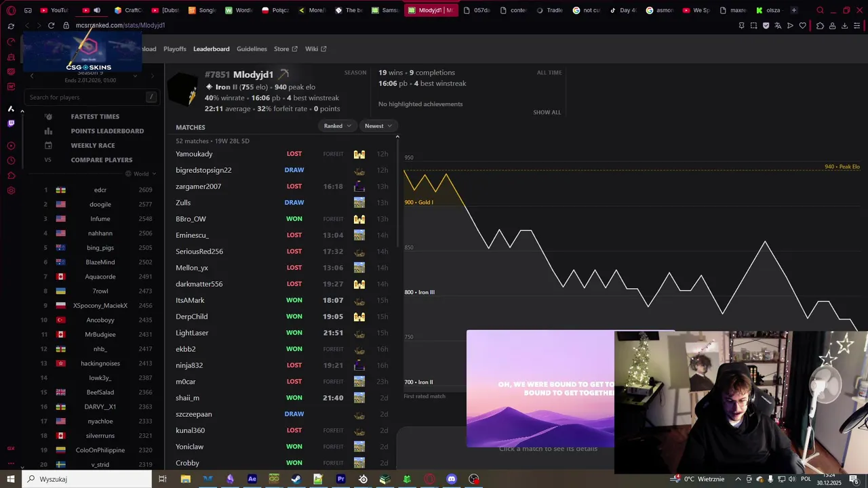Click the pickaxe icon next to Mlodyjd1

[x=283, y=74]
